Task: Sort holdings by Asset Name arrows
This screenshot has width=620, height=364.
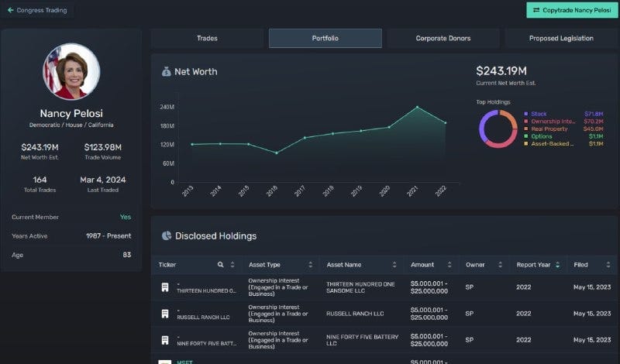Action: point(394,265)
